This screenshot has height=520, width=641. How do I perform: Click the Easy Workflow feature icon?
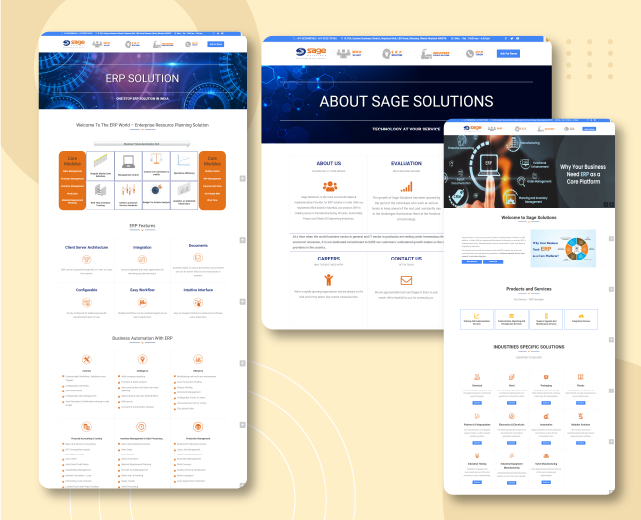(142, 303)
